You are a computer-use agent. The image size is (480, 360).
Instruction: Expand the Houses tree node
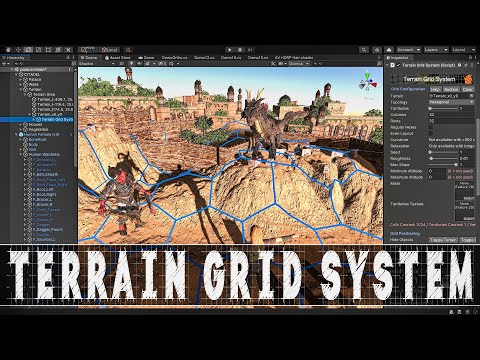(21, 124)
